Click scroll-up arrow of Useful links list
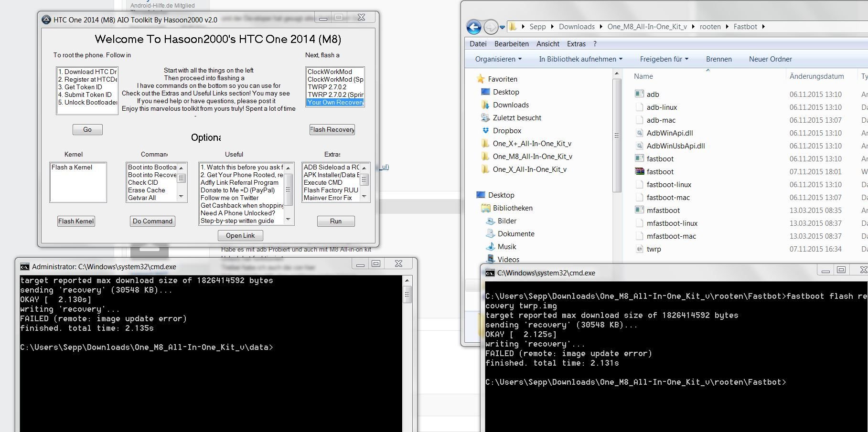 (288, 168)
